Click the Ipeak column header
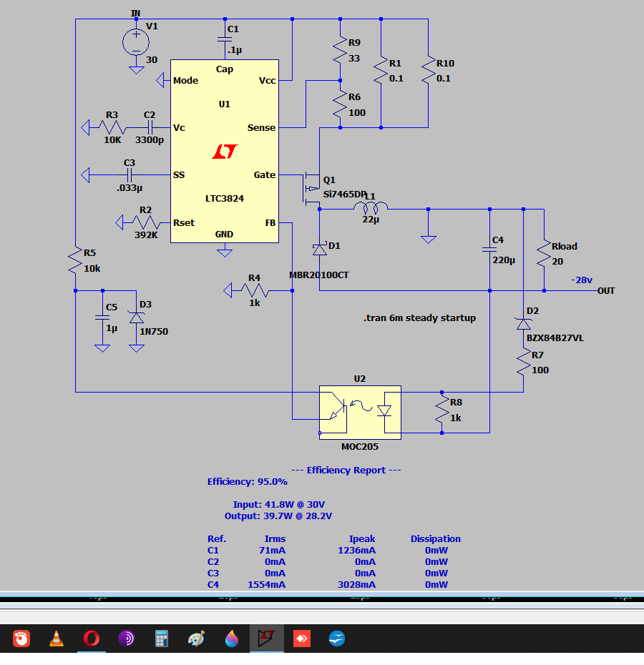The height and width of the screenshot is (665, 644). coord(361,538)
